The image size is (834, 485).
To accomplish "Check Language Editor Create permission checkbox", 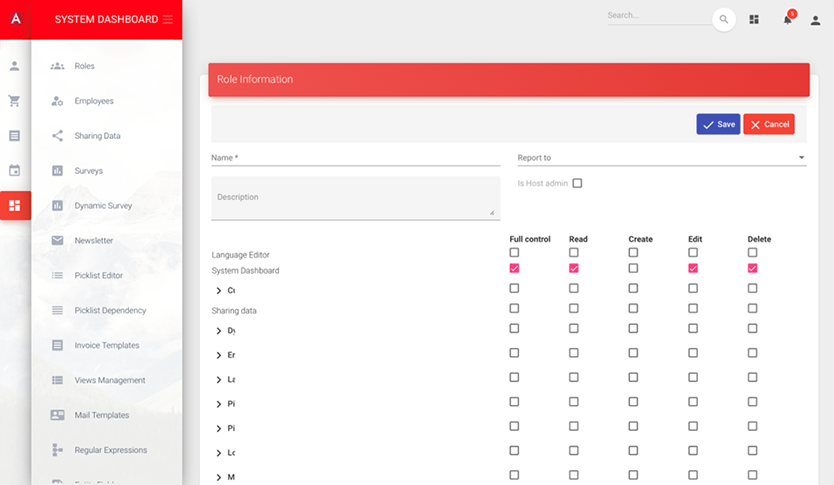I will [633, 253].
